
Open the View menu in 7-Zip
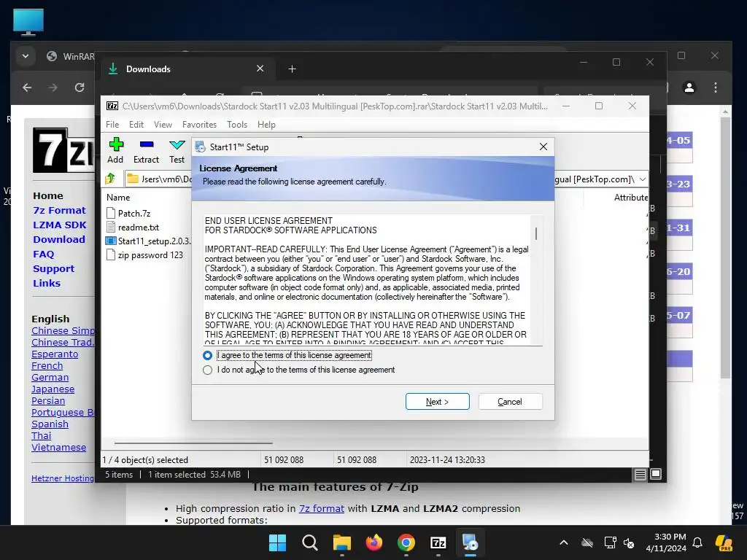(163, 124)
